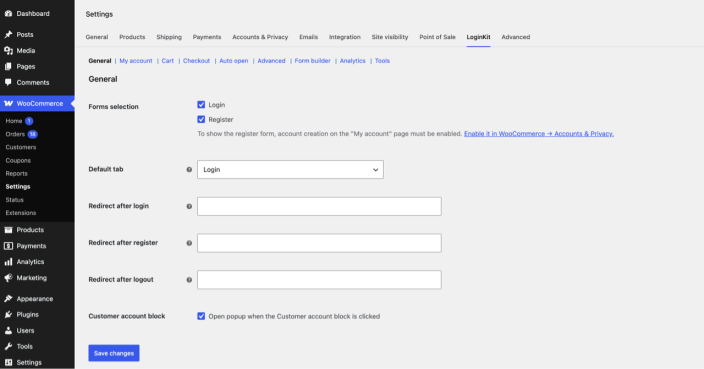Screen dimensions: 704x369
Task: Click the Comments bubble icon
Action: click(9, 83)
